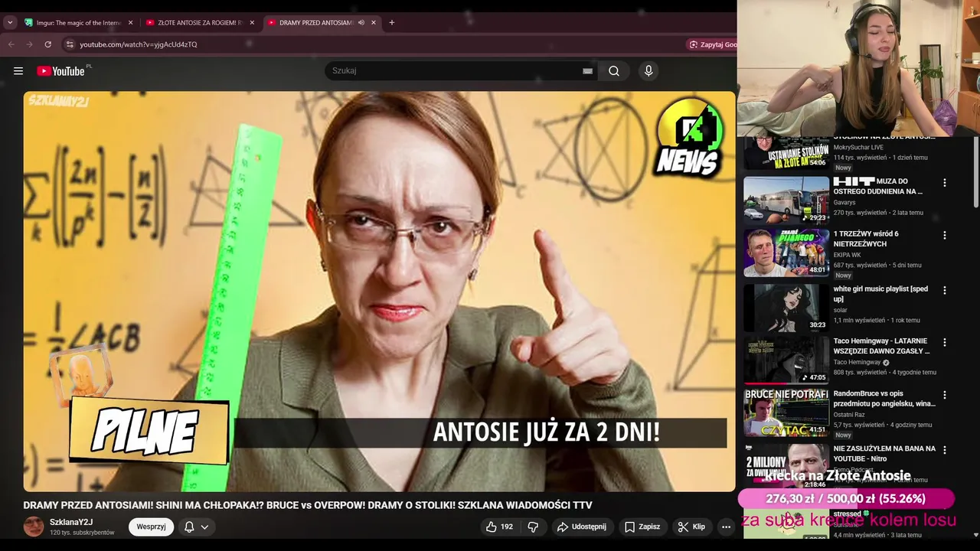Click the video title DRAMY PRZED ANTOSIAMI

[x=308, y=505]
